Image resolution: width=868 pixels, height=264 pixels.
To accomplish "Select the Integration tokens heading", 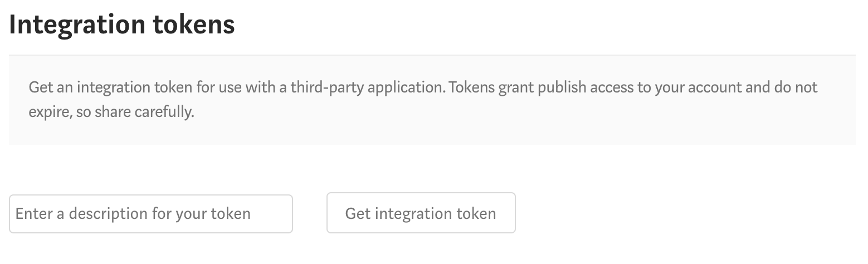I will click(x=122, y=25).
